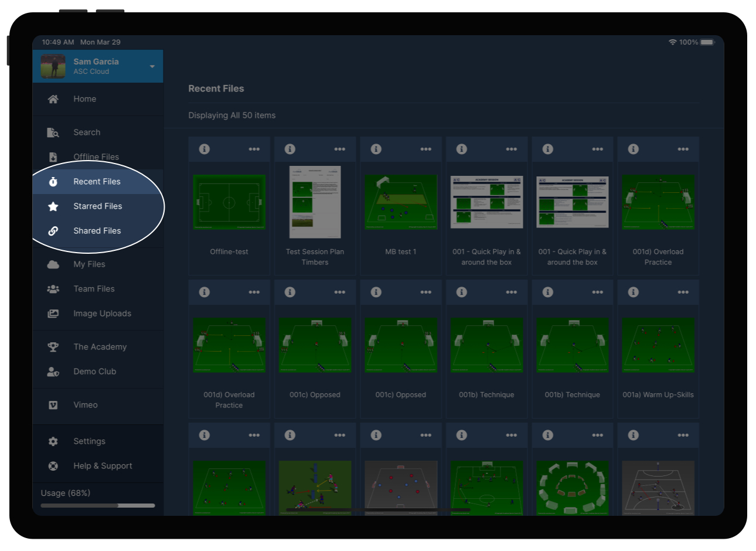Click the 'ASC Cloud' account subtitle
The height and width of the screenshot is (551, 756).
[x=91, y=72]
